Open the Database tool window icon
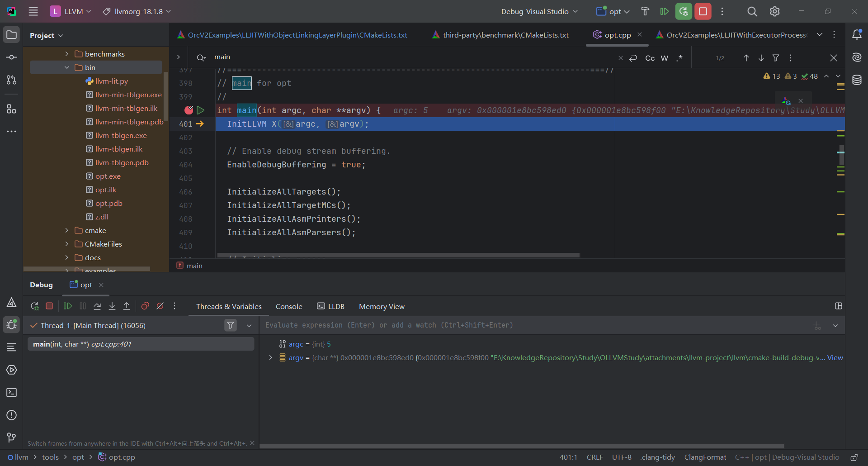This screenshot has height=466, width=868. click(x=857, y=80)
